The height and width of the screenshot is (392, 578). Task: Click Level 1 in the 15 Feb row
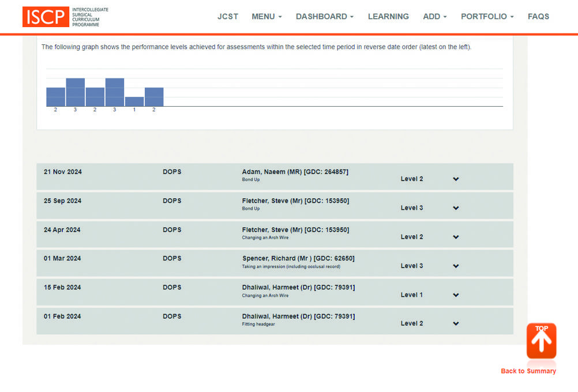point(411,295)
